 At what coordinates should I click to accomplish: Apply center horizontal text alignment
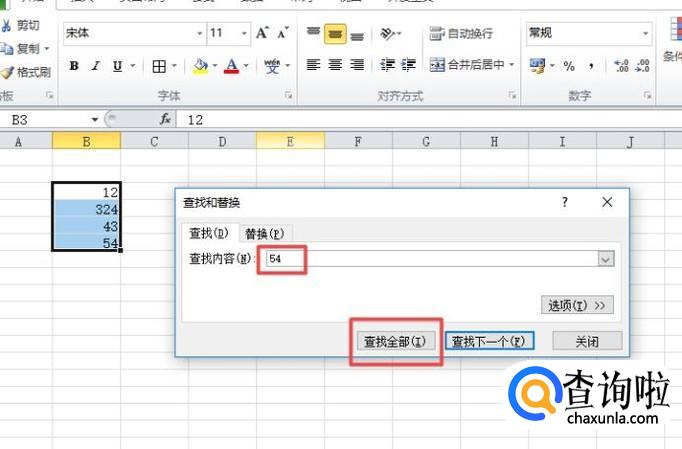coord(335,65)
